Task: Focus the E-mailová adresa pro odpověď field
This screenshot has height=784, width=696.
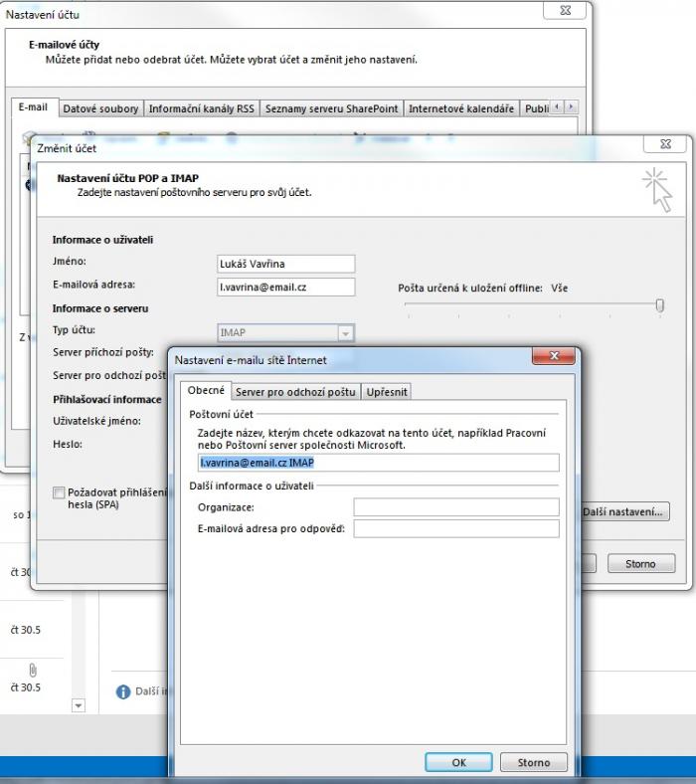Action: click(455, 528)
